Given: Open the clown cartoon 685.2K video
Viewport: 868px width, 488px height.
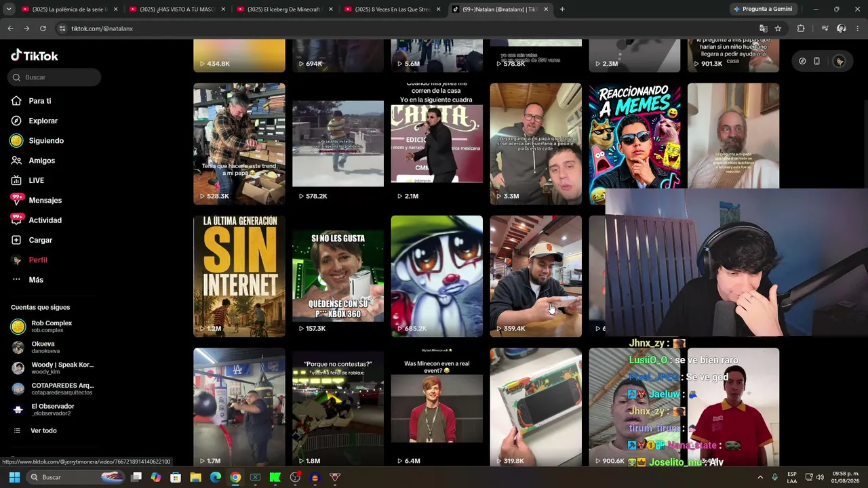Looking at the screenshot, I should 437,276.
